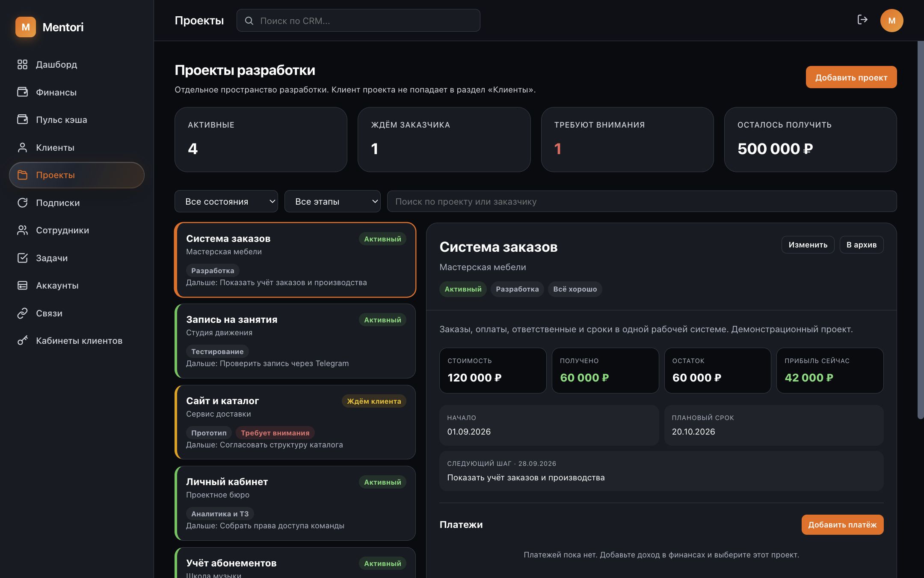Click the Кабинеты клиентов key icon
Screen dimensions: 924x578
click(22, 340)
